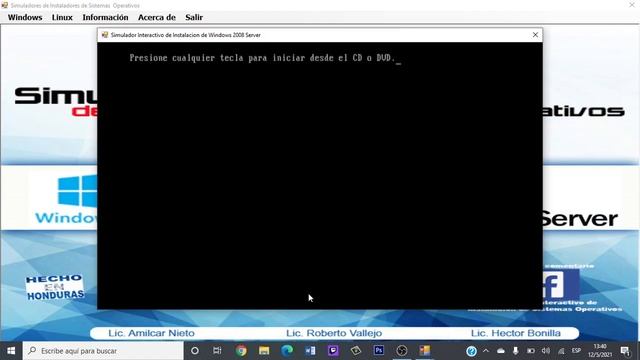Click the blue help tray icon
Viewport: 640px width, 360px height.
(x=471, y=351)
